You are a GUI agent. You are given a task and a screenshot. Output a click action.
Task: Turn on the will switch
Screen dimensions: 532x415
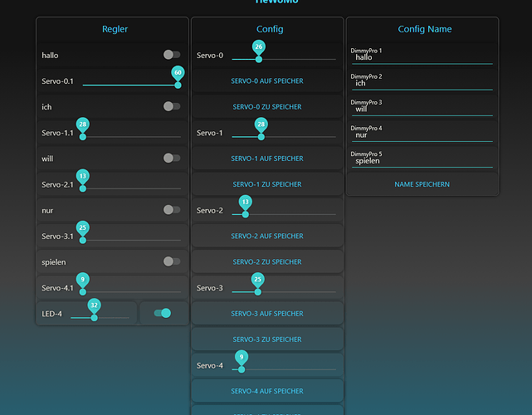[171, 158]
